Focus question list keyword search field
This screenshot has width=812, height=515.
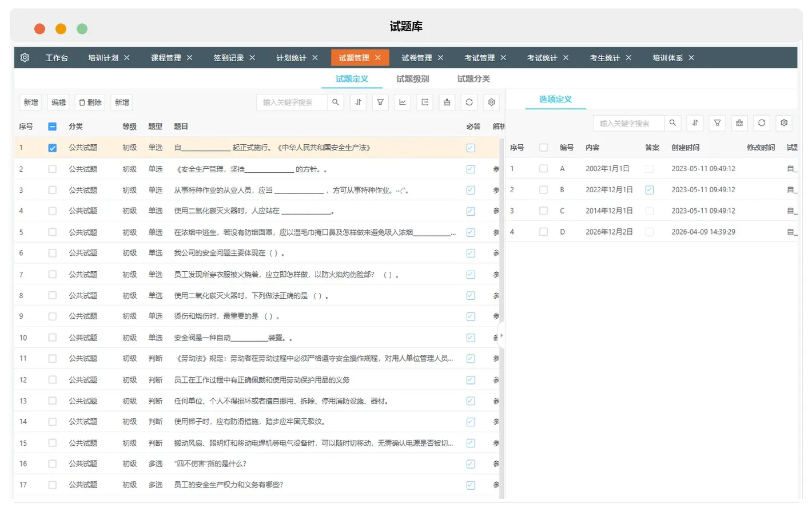[292, 102]
